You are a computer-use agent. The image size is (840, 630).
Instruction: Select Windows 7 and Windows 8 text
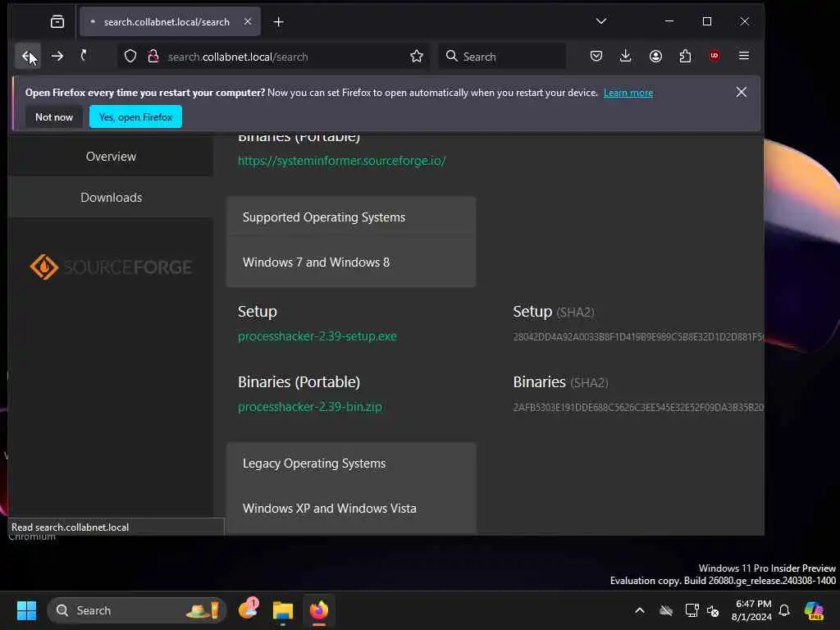[316, 262]
